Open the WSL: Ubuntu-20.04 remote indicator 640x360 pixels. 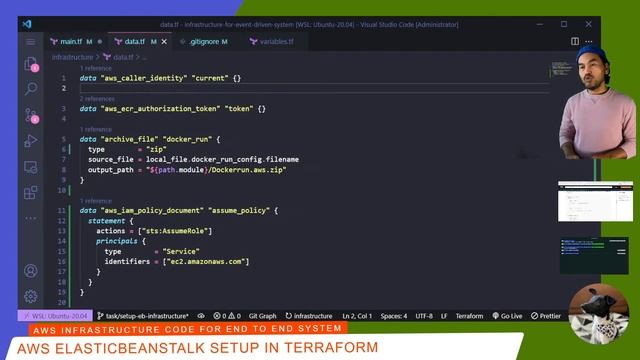(55, 316)
